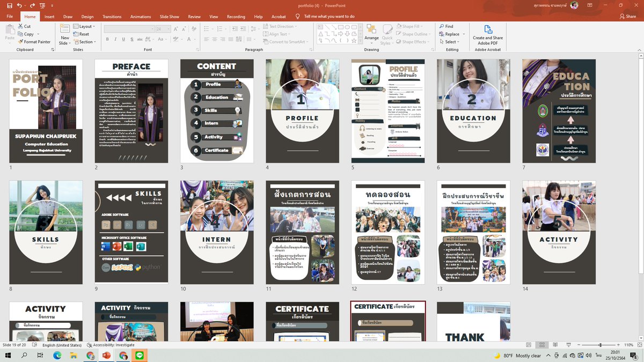
Task: Select the Format Painter brush
Action: pos(20,42)
